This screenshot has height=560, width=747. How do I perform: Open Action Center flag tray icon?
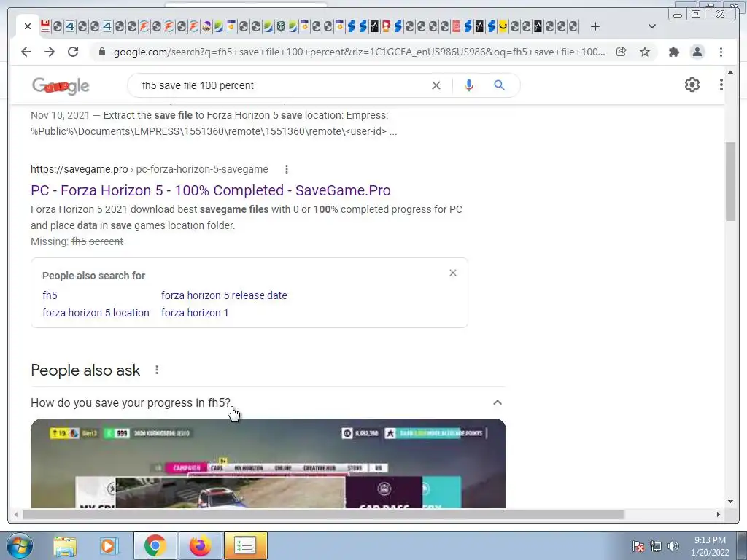pos(638,546)
